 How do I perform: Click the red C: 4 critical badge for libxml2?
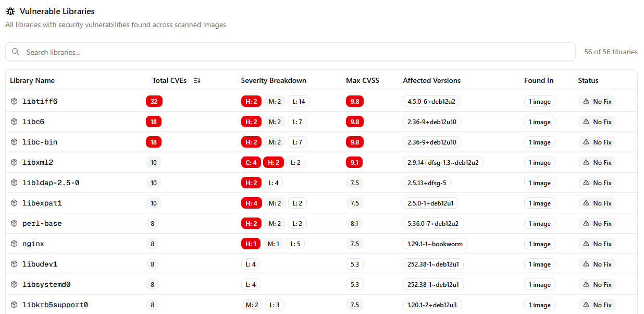pos(251,162)
